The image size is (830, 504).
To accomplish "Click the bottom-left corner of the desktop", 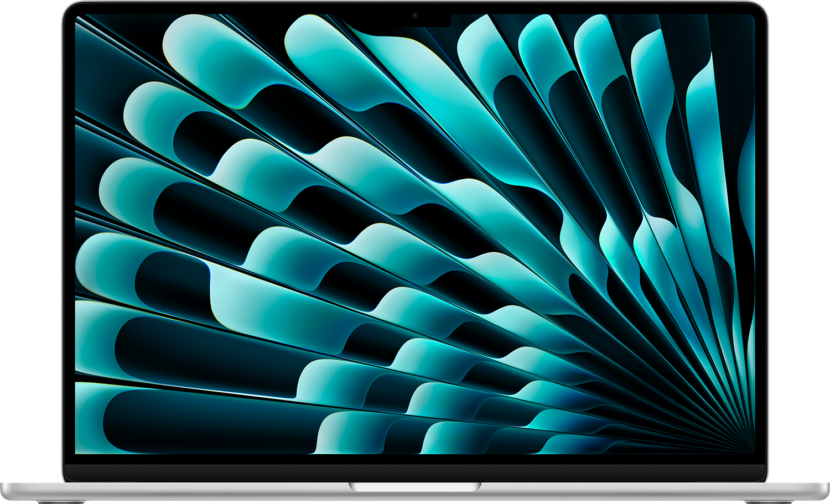I will pos(77,451).
